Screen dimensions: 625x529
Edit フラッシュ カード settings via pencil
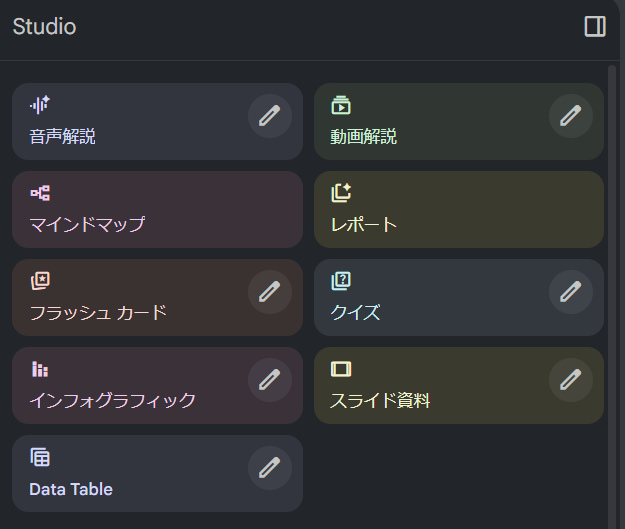(270, 292)
